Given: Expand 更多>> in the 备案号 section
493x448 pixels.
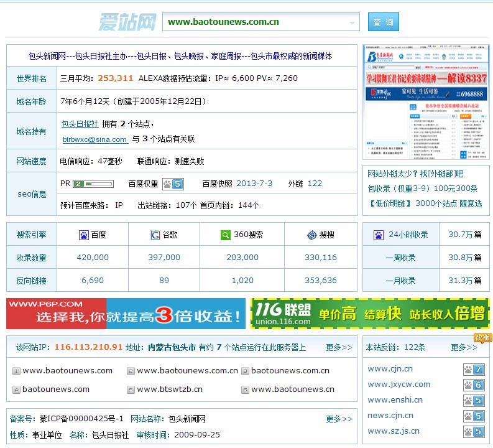Looking at the screenshot, I should pyautogui.click(x=339, y=419).
